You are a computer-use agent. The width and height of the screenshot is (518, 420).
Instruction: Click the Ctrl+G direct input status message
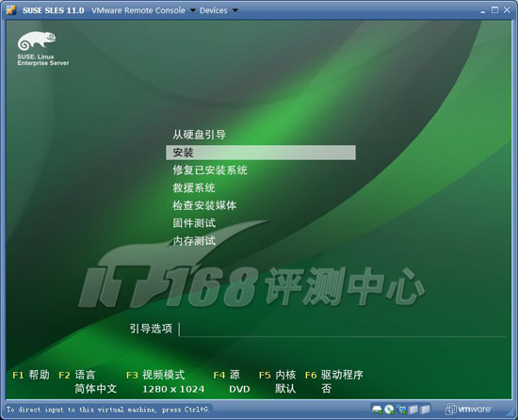107,410
